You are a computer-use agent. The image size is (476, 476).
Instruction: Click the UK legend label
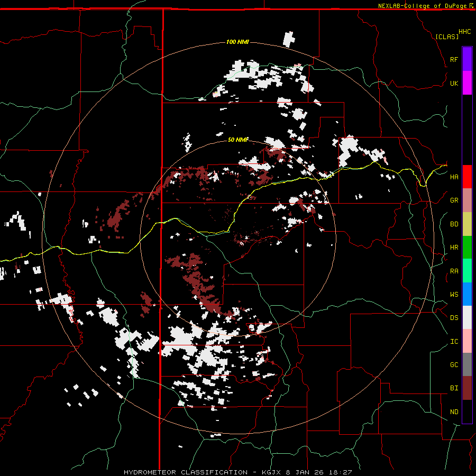coord(454,83)
